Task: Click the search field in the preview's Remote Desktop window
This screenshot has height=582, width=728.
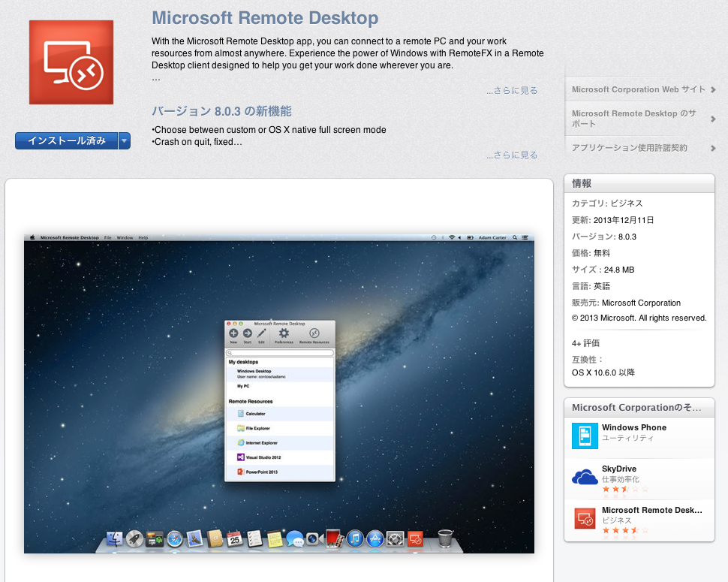Action: pyautogui.click(x=279, y=353)
